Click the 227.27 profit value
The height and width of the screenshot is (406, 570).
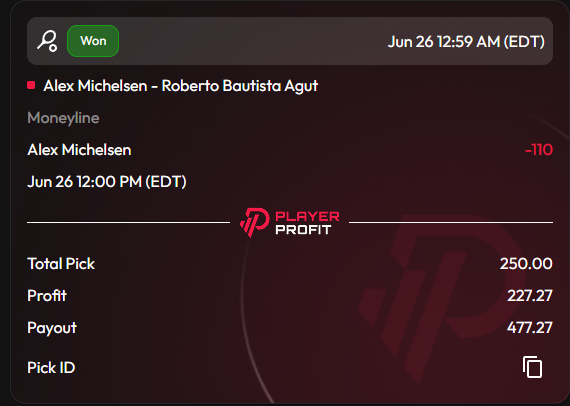click(x=530, y=296)
